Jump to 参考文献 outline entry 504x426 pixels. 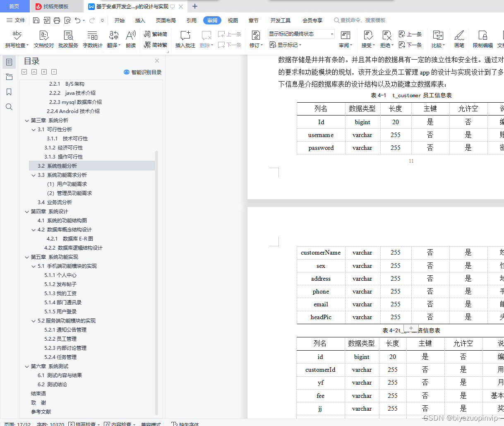point(41,412)
